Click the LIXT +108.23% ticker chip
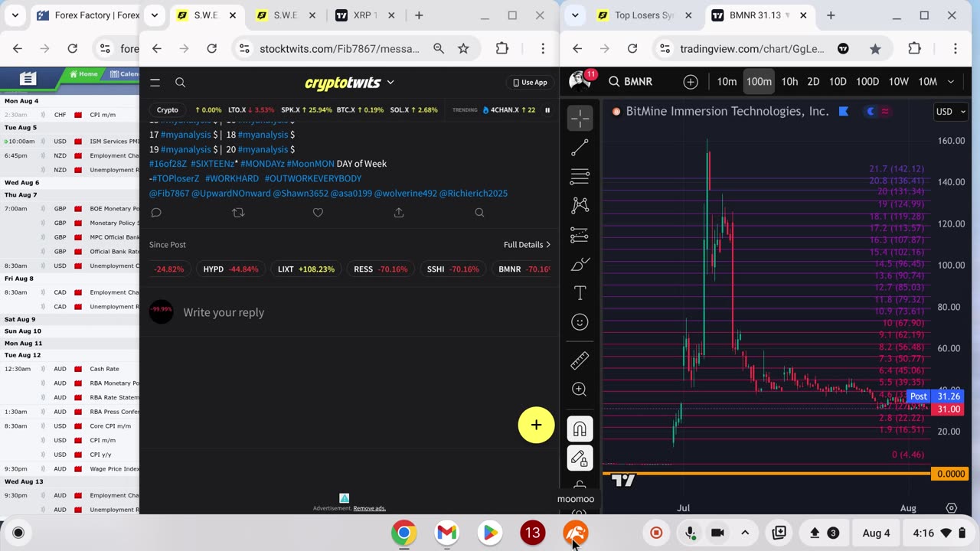This screenshot has height=551, width=980. tap(306, 269)
